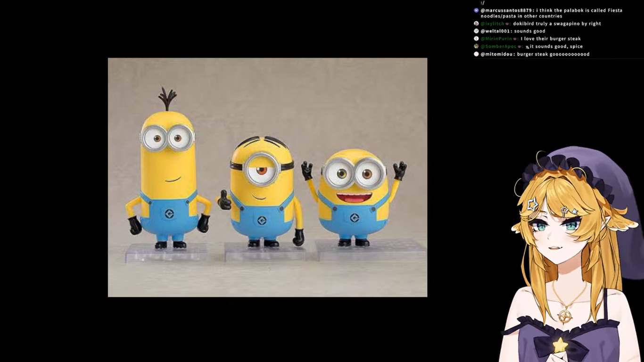
Task: Click the emote before "it sounds good, spice"
Action: point(528,47)
